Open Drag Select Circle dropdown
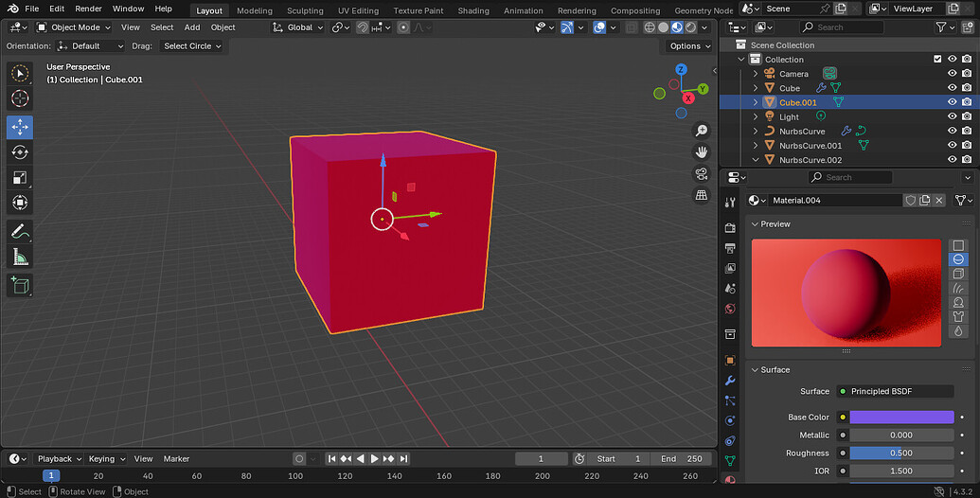The height and width of the screenshot is (498, 980). [x=192, y=46]
